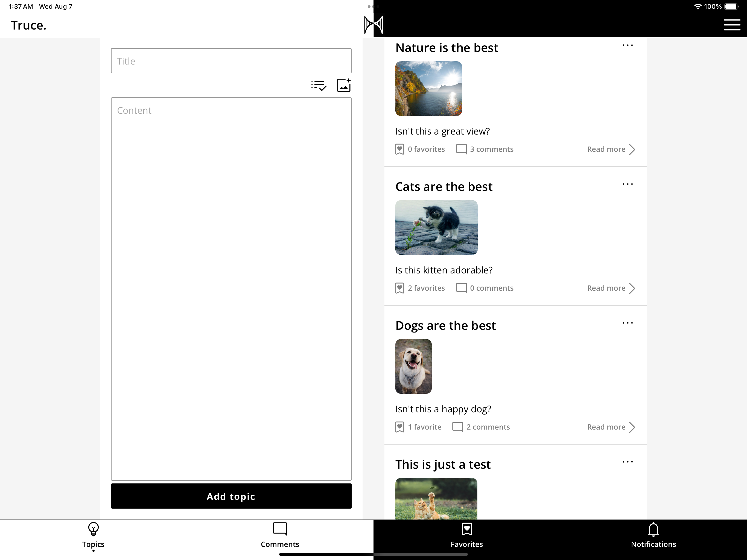Read more of Cats are the best
The height and width of the screenshot is (560, 747).
pyautogui.click(x=611, y=288)
